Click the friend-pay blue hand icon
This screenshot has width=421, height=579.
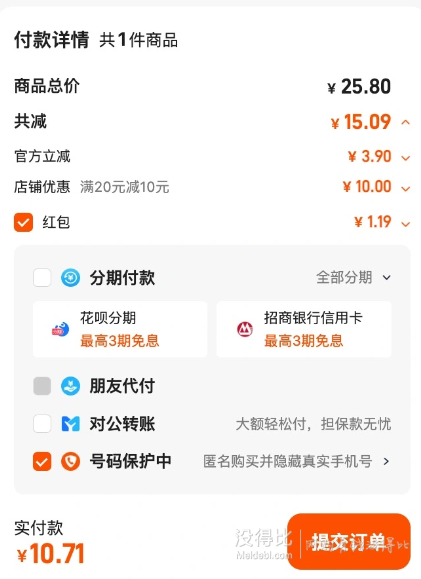coord(70,386)
